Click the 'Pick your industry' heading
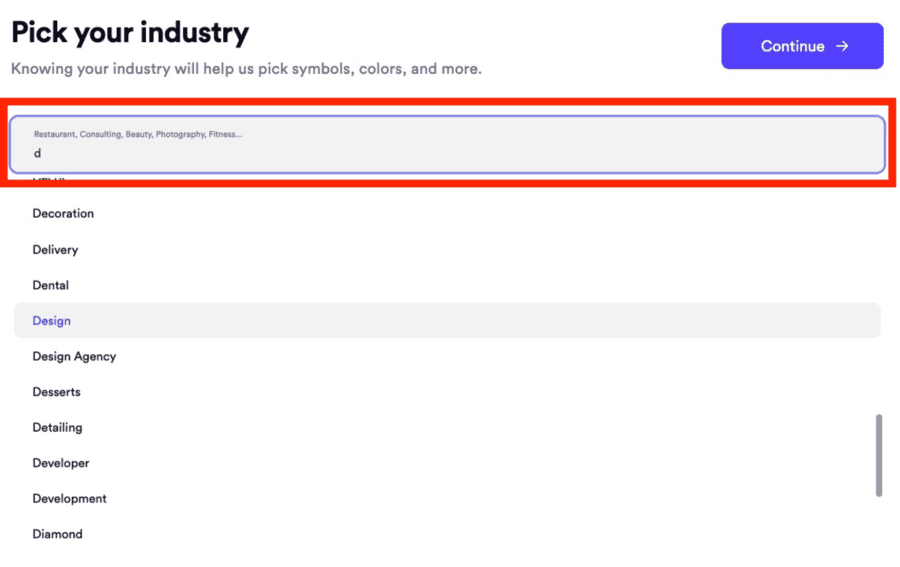 130,33
